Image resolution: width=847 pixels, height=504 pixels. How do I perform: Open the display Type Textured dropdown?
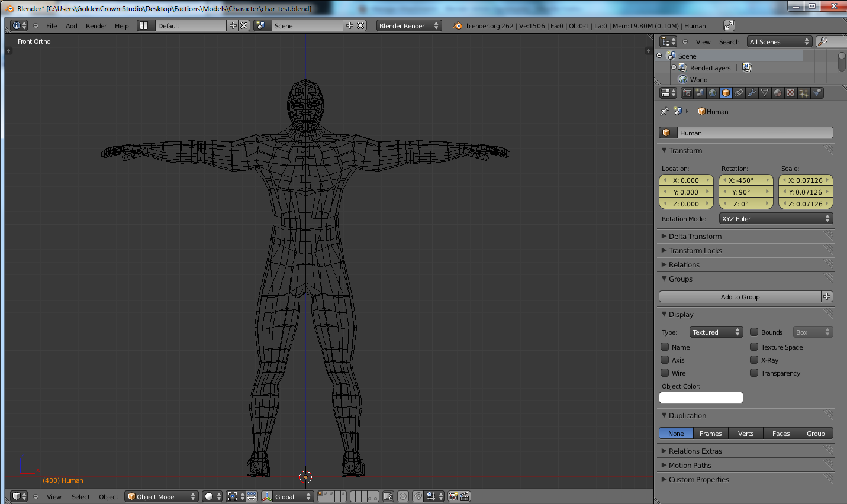click(x=716, y=332)
